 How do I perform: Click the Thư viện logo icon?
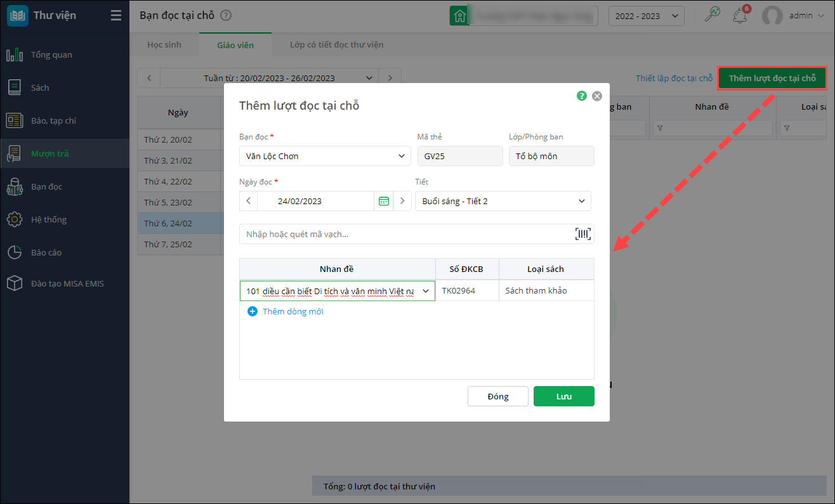(17, 16)
